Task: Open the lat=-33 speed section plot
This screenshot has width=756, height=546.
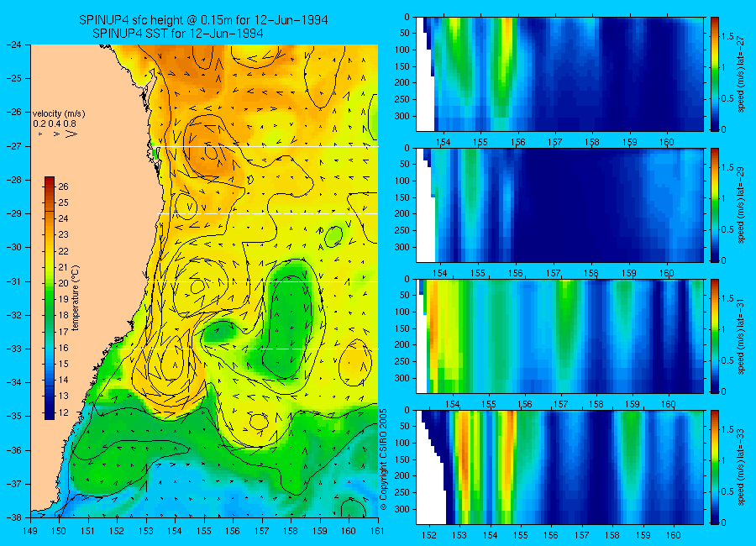Action: point(559,467)
